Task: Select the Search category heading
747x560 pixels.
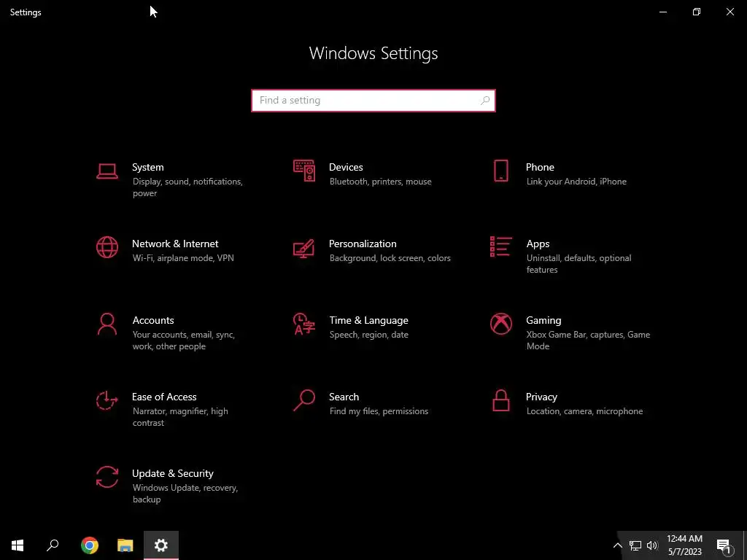Action: pyautogui.click(x=344, y=397)
